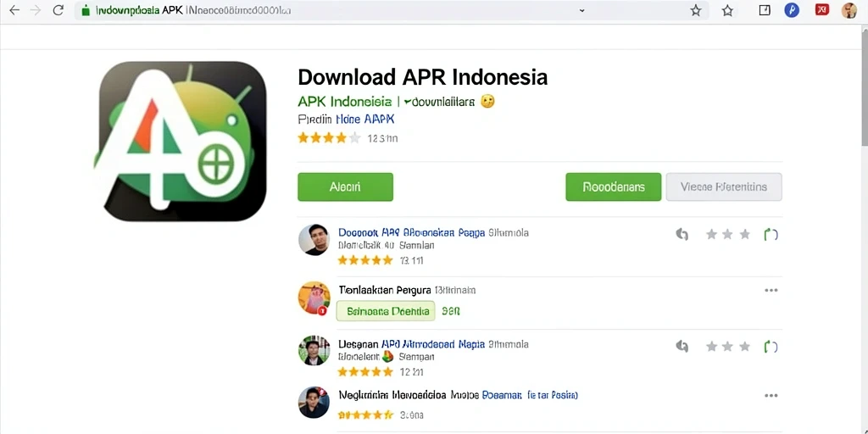The image size is (868, 434).
Task: Open the browser profile avatar
Action: pos(849,10)
